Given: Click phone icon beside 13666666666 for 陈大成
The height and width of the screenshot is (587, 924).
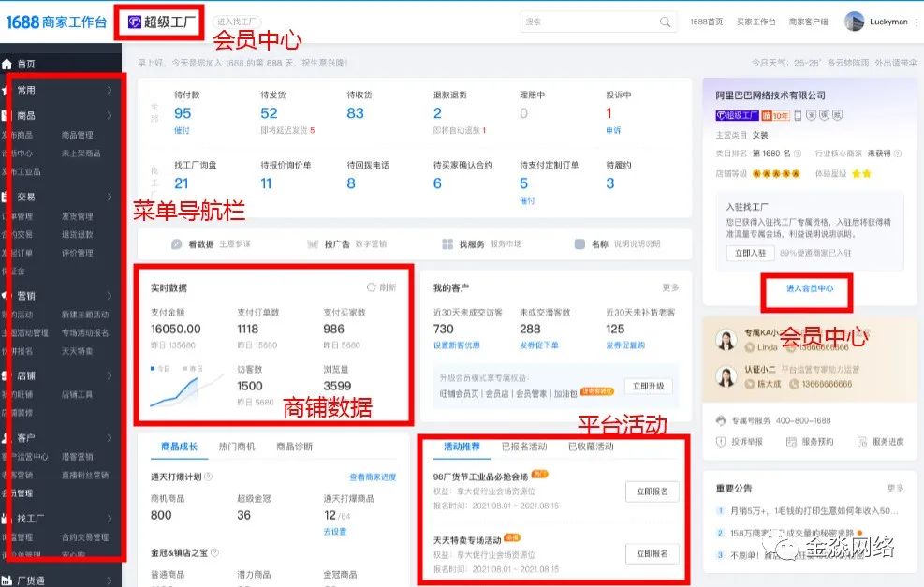Looking at the screenshot, I should tap(794, 384).
